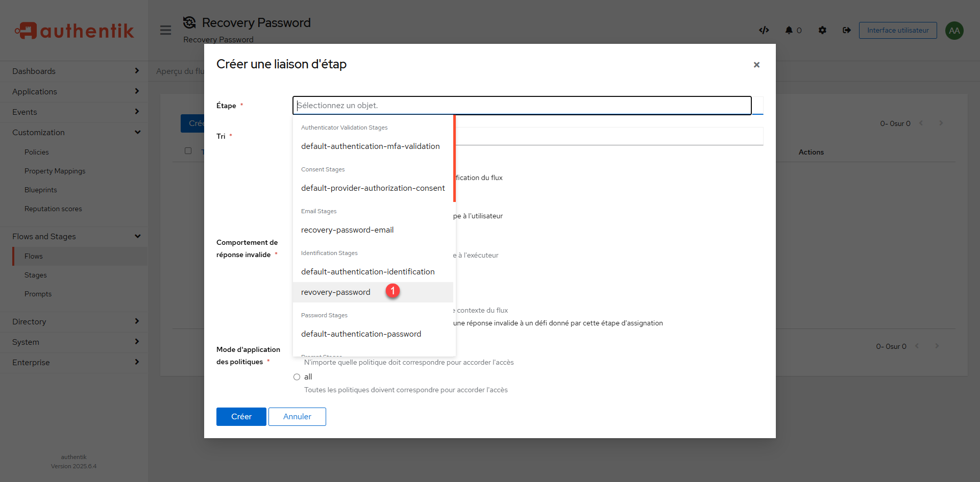Expand the Directory sidebar section
The width and height of the screenshot is (980, 482).
(74, 322)
